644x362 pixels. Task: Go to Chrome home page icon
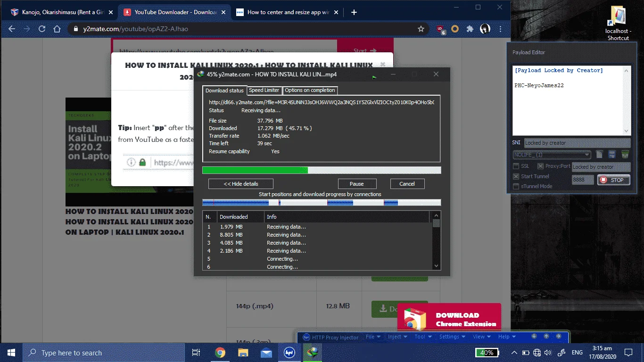(x=57, y=29)
